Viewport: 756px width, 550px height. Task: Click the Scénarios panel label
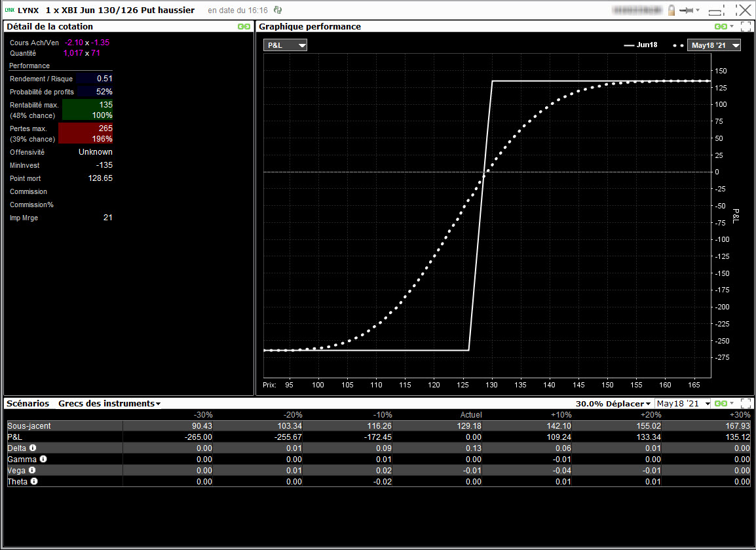pos(28,404)
